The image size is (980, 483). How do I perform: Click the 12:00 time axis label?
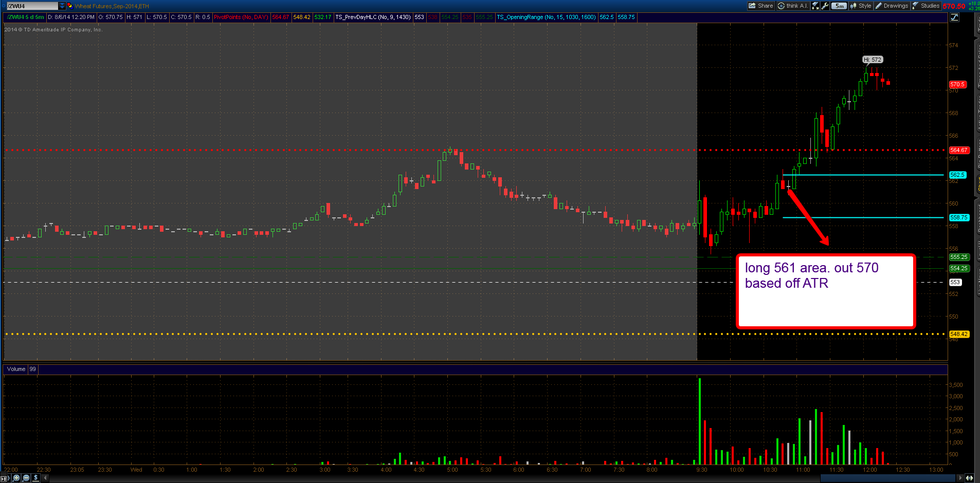tap(869, 470)
